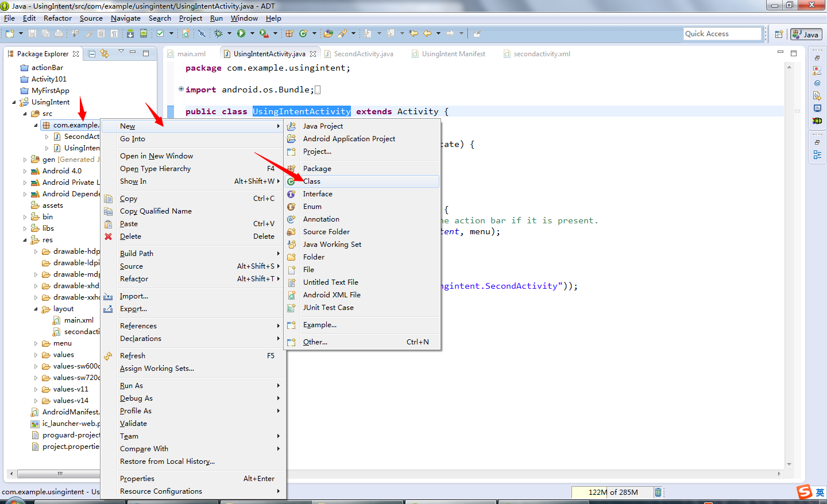This screenshot has height=504, width=827.
Task: Click Other... in the New submenu
Action: click(362, 342)
